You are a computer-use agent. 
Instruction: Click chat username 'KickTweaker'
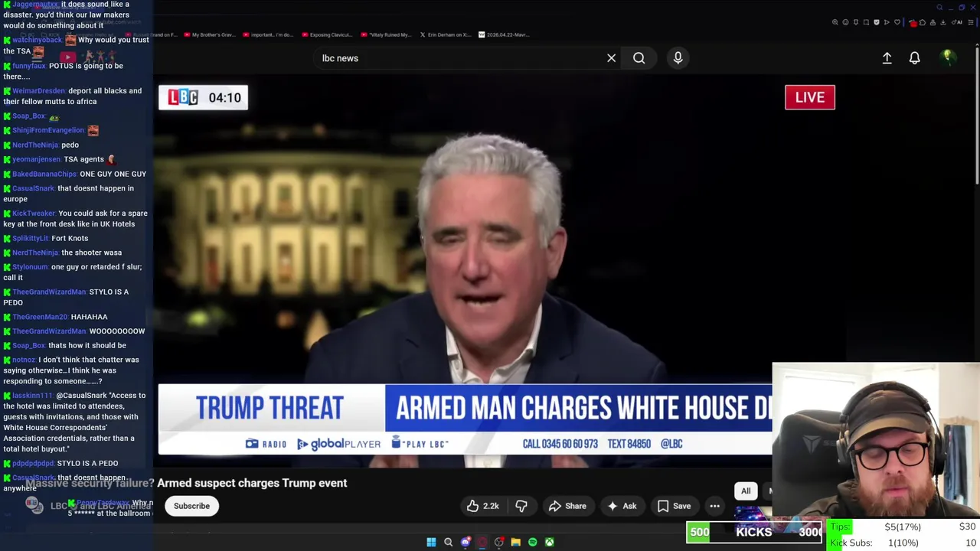tap(34, 214)
